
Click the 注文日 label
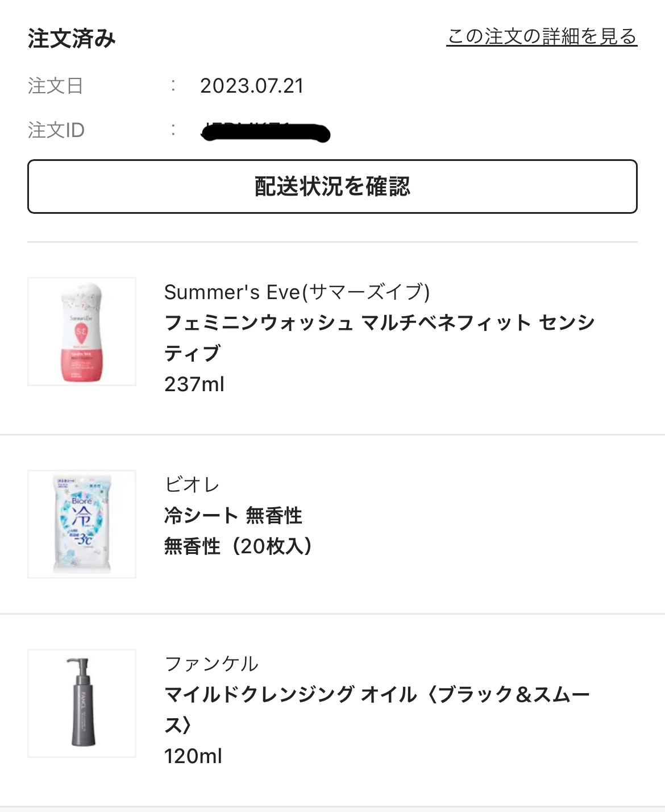(56, 86)
